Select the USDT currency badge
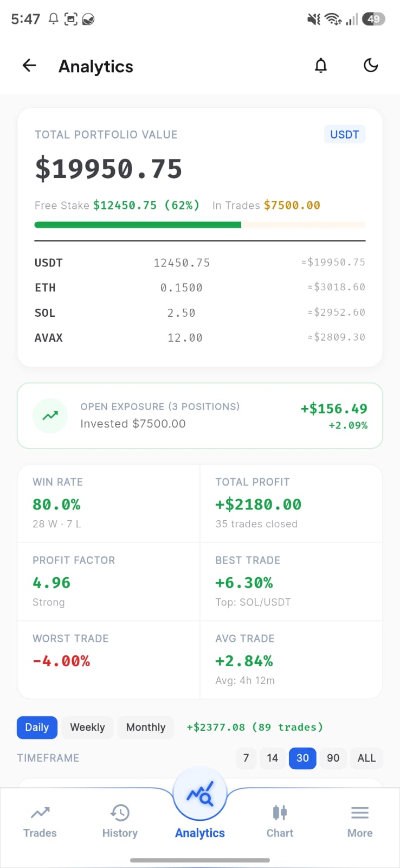The image size is (400, 868). pyautogui.click(x=345, y=135)
